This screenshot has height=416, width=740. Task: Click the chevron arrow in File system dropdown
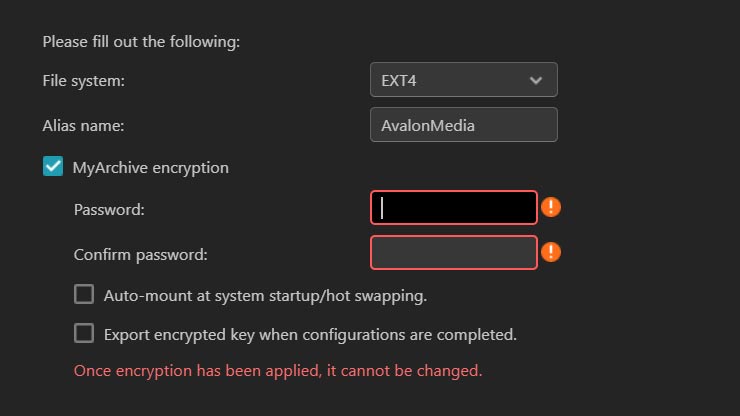[x=536, y=80]
